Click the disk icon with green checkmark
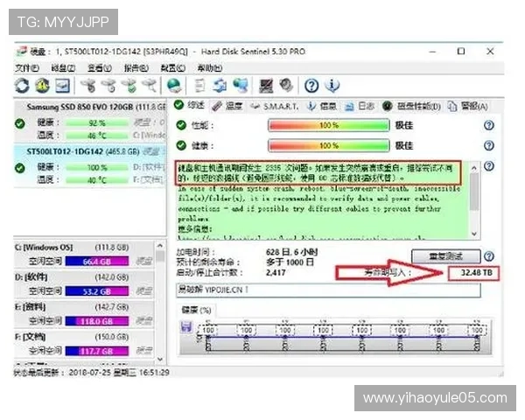 coord(129,86)
